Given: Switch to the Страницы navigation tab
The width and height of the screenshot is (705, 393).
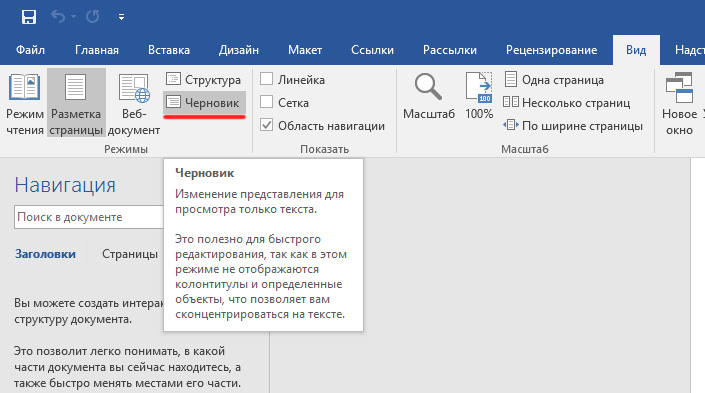Looking at the screenshot, I should click(x=130, y=254).
